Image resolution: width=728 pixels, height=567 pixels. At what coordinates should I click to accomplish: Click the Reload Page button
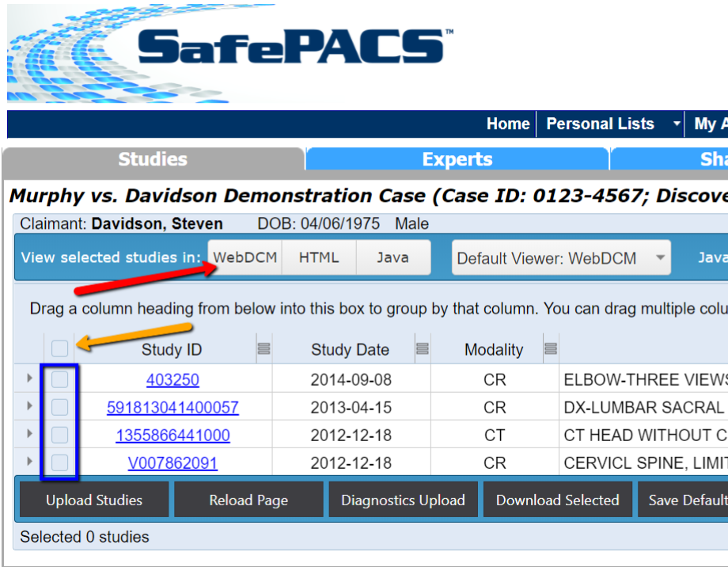click(x=248, y=500)
